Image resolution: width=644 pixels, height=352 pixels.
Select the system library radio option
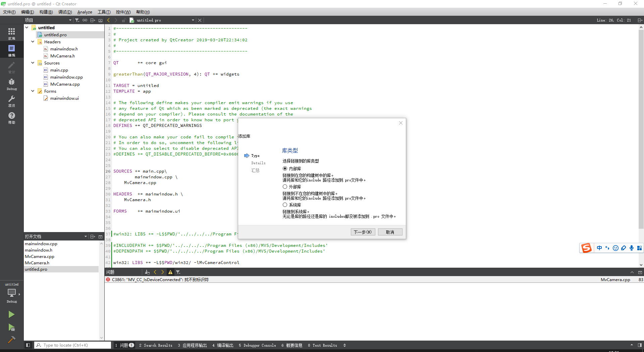285,205
